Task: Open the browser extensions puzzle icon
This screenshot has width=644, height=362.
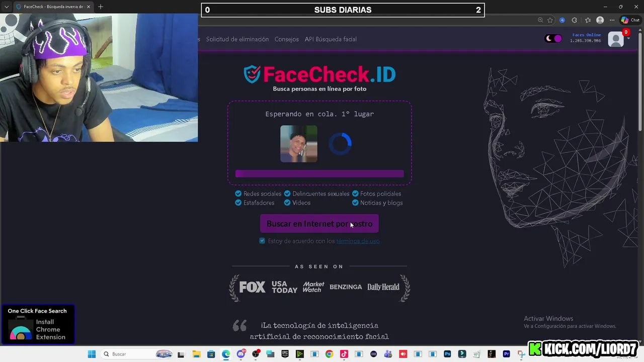Action: click(x=574, y=20)
